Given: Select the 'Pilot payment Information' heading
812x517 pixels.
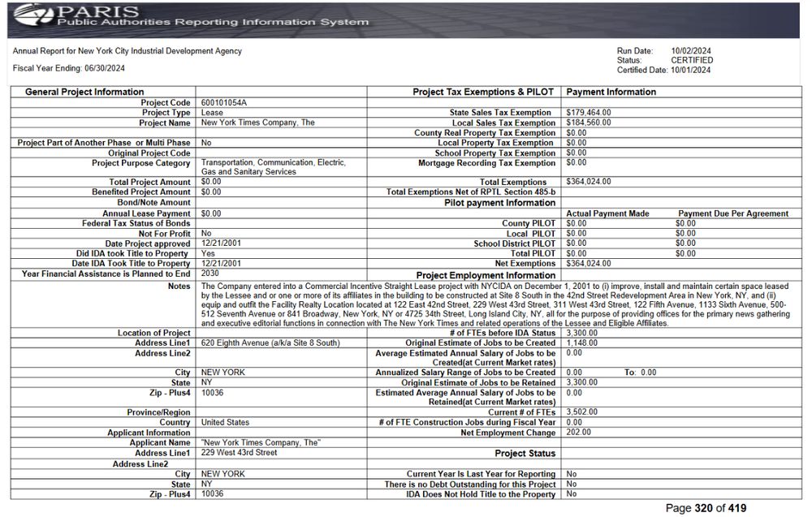Looking at the screenshot, I should pos(499,203).
